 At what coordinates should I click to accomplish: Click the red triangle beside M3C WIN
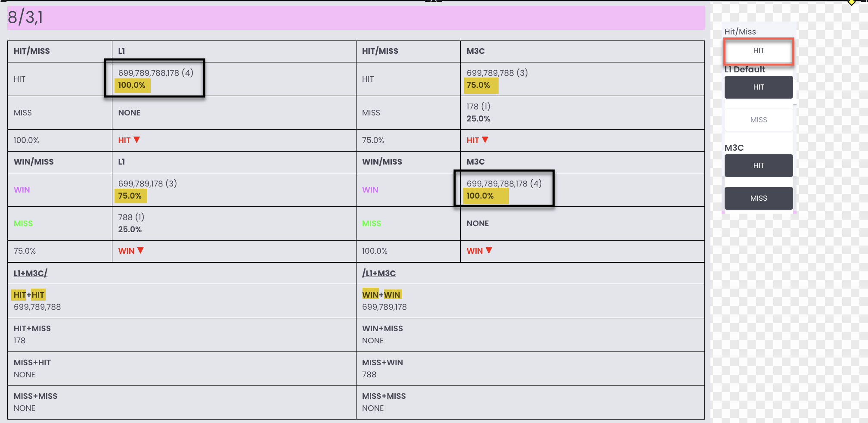[x=489, y=250]
